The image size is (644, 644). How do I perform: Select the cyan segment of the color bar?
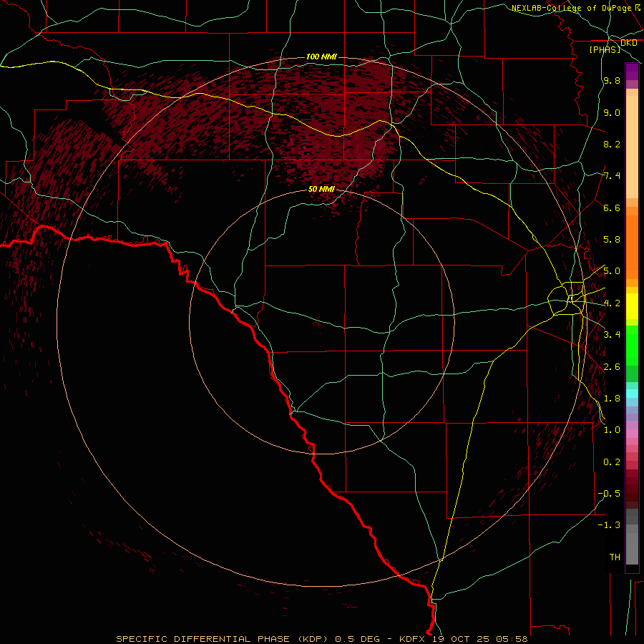[x=632, y=394]
